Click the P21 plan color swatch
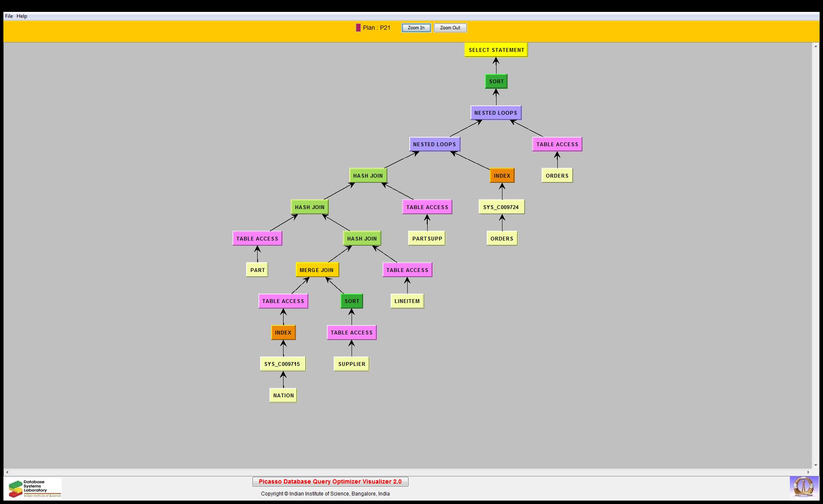This screenshot has height=504, width=823. pyautogui.click(x=358, y=28)
